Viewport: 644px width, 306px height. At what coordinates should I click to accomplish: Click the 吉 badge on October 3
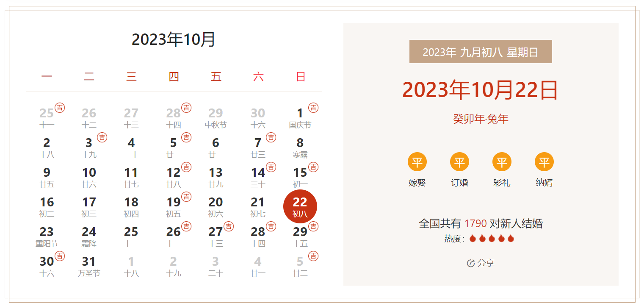point(102,137)
